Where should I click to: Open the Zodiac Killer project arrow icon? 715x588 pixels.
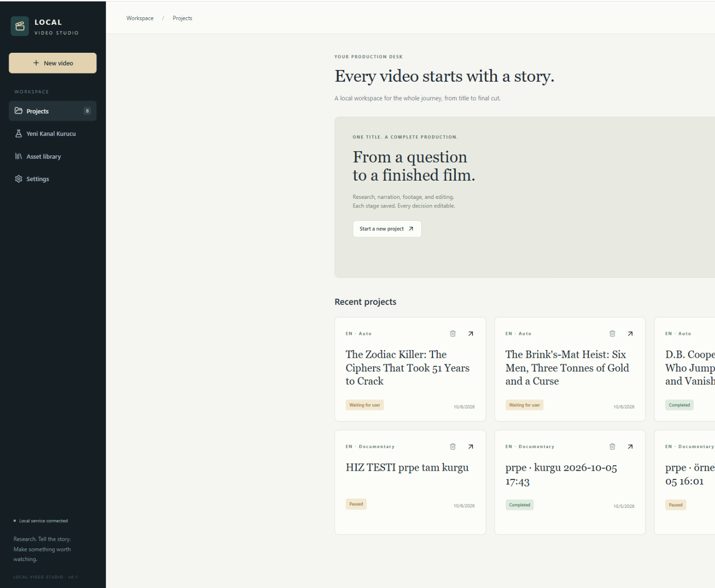(x=471, y=334)
